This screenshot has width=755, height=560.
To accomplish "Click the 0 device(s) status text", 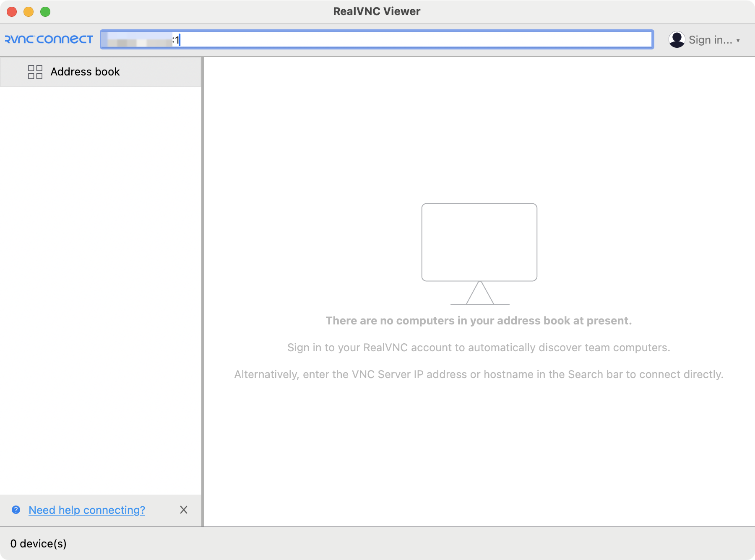I will click(39, 543).
